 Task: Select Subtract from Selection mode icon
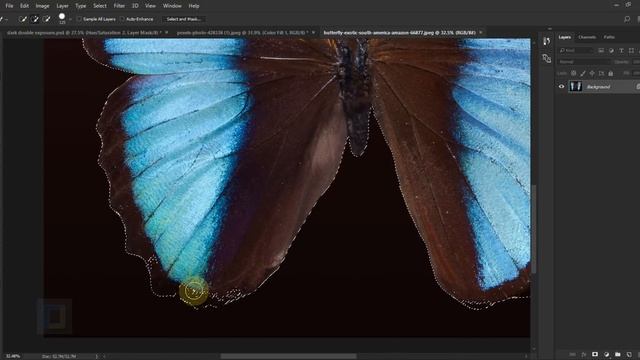tap(47, 19)
